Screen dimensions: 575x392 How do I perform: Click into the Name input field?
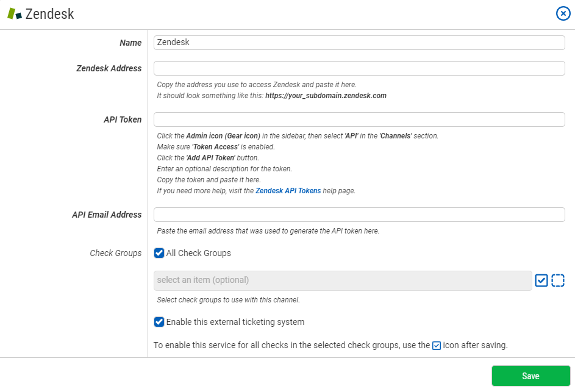pyautogui.click(x=359, y=43)
